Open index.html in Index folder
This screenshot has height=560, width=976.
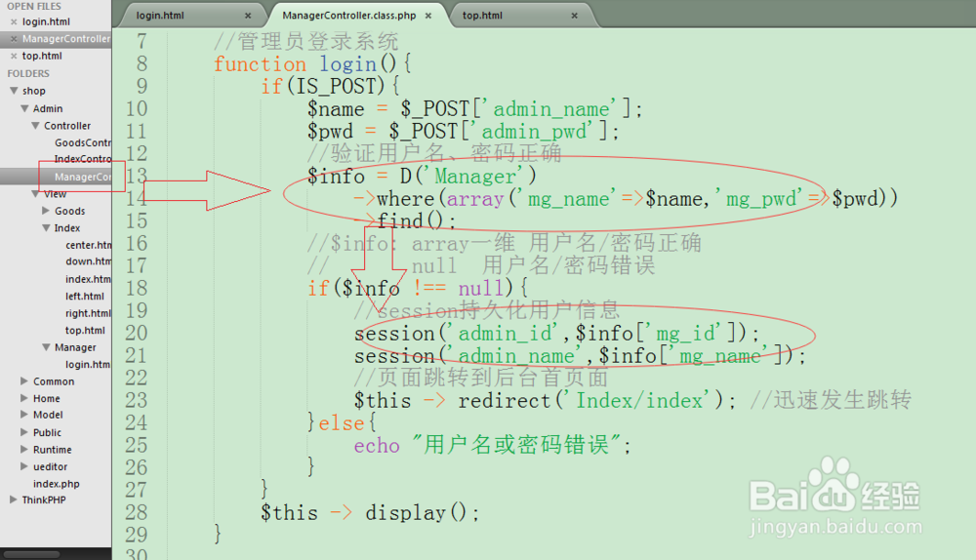89,279
